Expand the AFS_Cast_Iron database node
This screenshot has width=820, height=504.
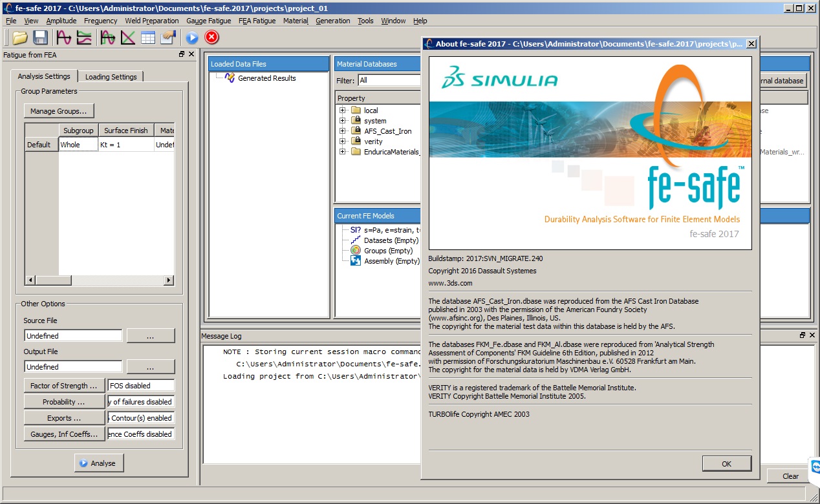pos(342,131)
